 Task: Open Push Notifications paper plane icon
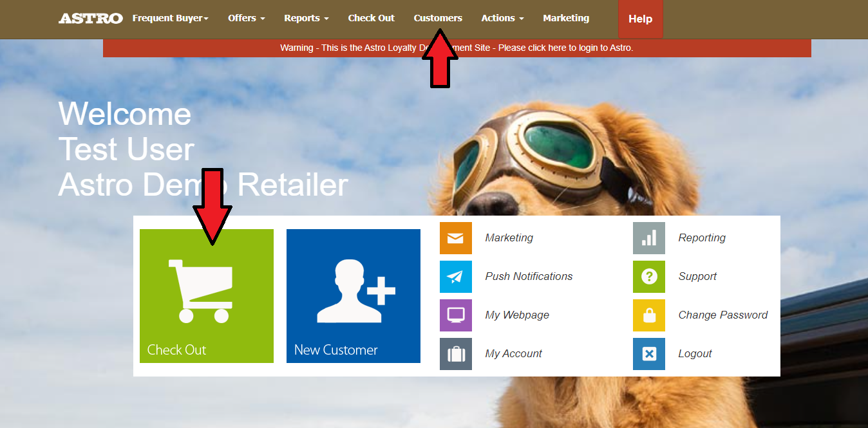tap(456, 277)
